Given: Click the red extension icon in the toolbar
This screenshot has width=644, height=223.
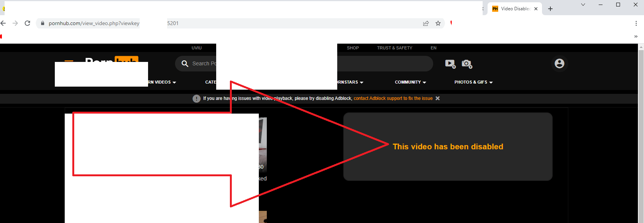Looking at the screenshot, I should (x=451, y=23).
